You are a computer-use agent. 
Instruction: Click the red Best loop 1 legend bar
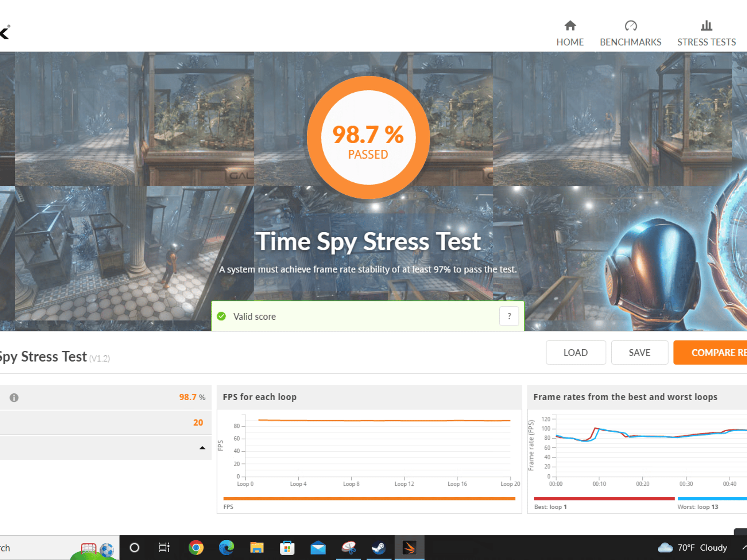pyautogui.click(x=604, y=498)
